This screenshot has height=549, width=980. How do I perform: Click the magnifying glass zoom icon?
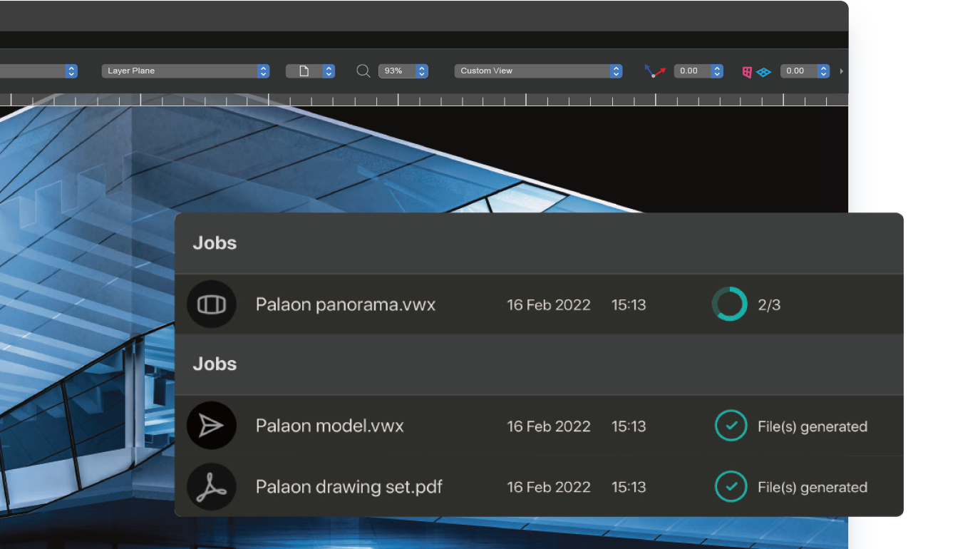(363, 71)
